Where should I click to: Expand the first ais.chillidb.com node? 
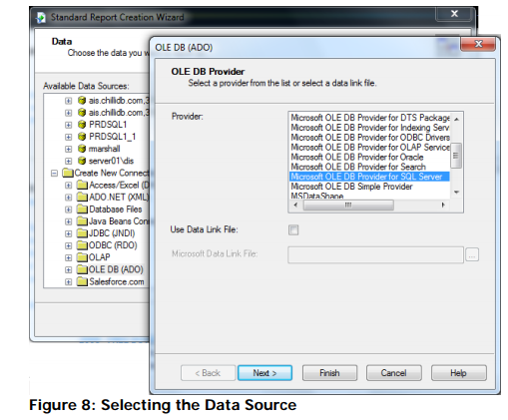[x=68, y=101]
